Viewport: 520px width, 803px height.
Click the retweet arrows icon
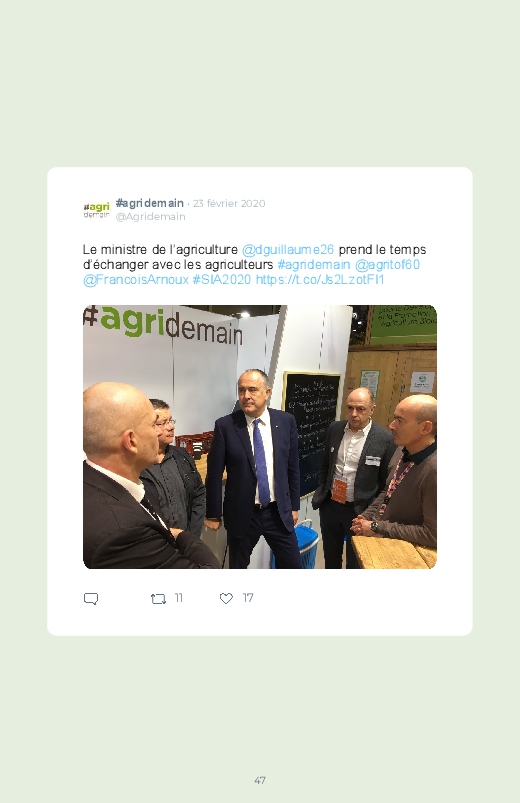[158, 599]
